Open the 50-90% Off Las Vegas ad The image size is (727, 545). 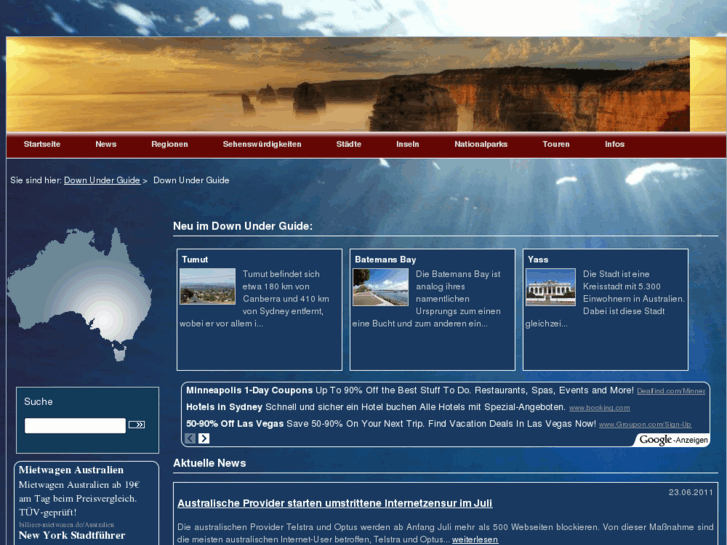(235, 424)
